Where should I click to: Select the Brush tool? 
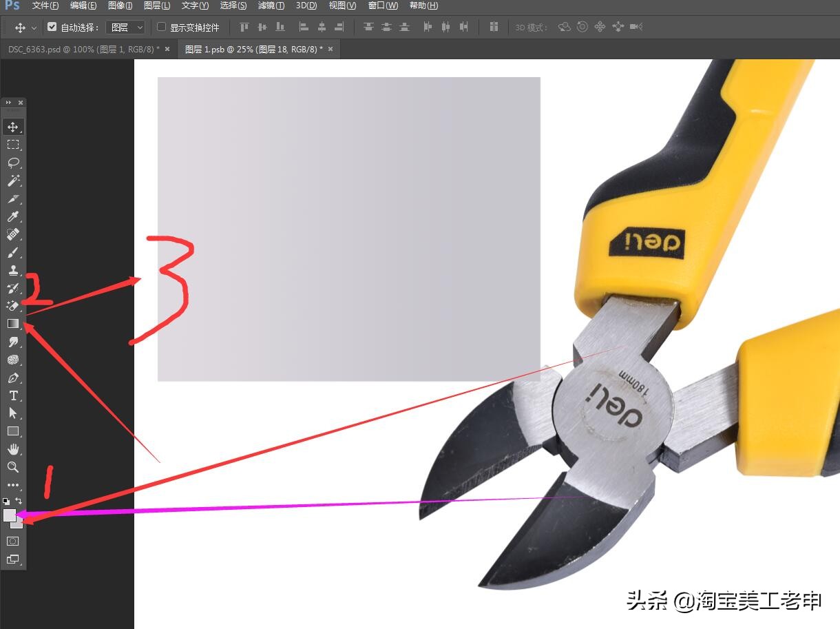click(x=13, y=252)
